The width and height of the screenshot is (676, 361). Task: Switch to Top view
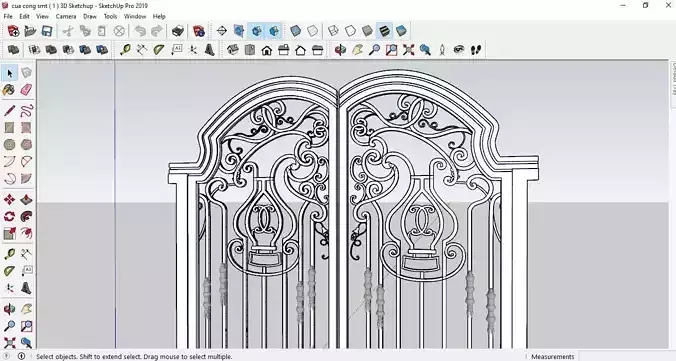[250, 50]
